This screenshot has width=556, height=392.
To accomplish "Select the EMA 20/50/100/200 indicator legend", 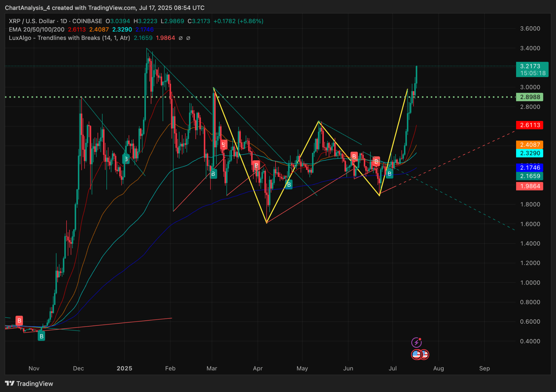I will 37,30.
